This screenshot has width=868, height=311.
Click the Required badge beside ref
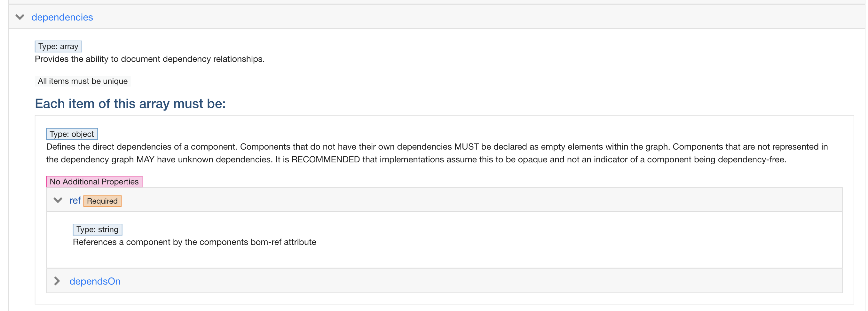pos(102,201)
